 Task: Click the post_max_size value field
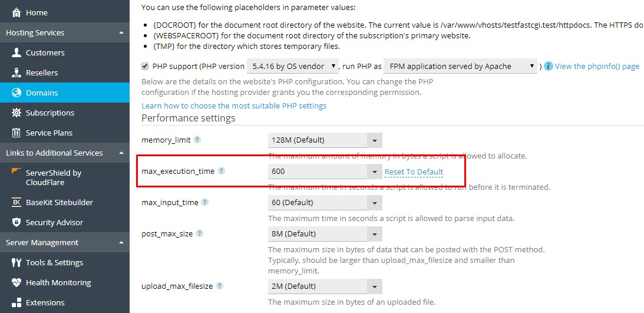tap(318, 233)
